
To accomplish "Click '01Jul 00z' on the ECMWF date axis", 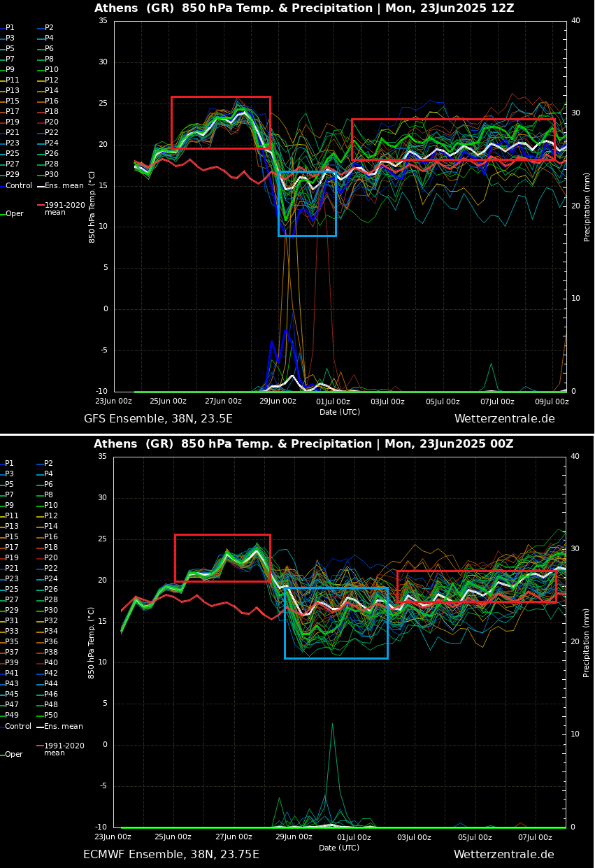I will pyautogui.click(x=354, y=837).
